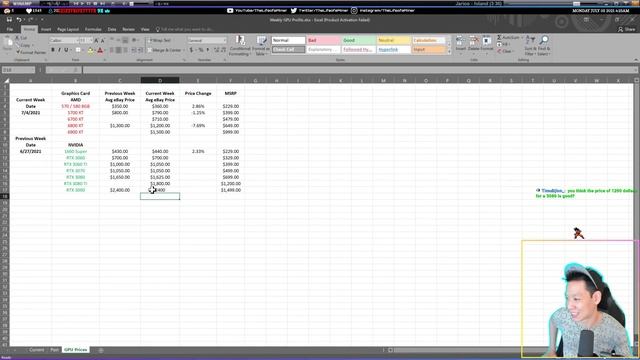The image size is (640, 360).
Task: Switch to the Data tab
Action: point(112,29)
